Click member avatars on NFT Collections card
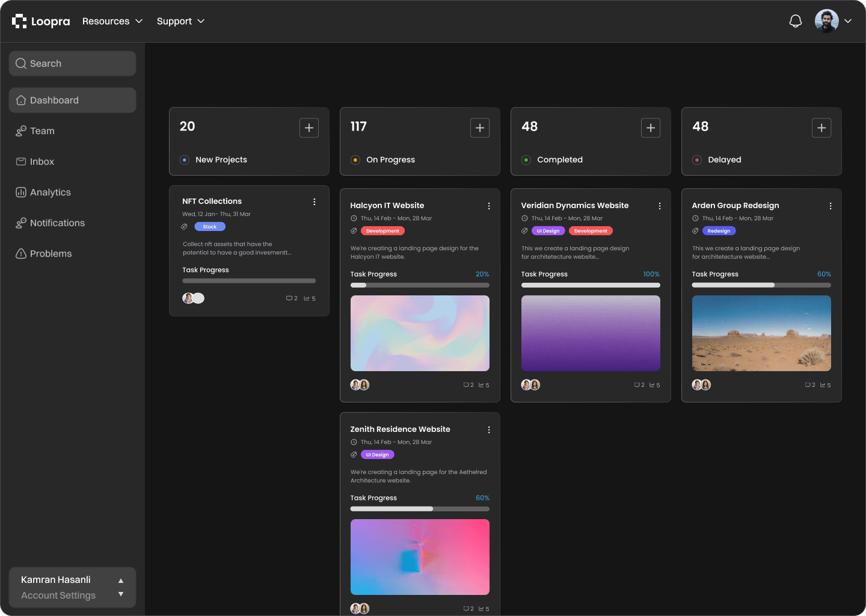The image size is (866, 616). point(194,298)
